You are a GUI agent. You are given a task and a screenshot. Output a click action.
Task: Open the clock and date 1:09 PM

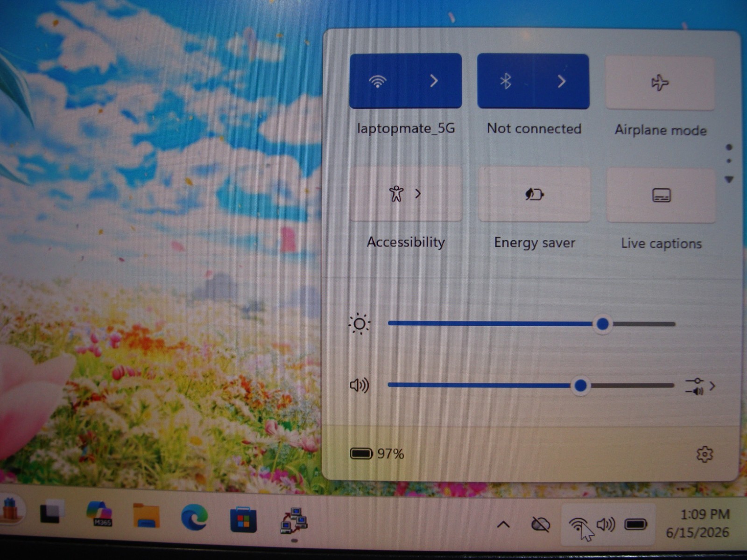[698, 523]
